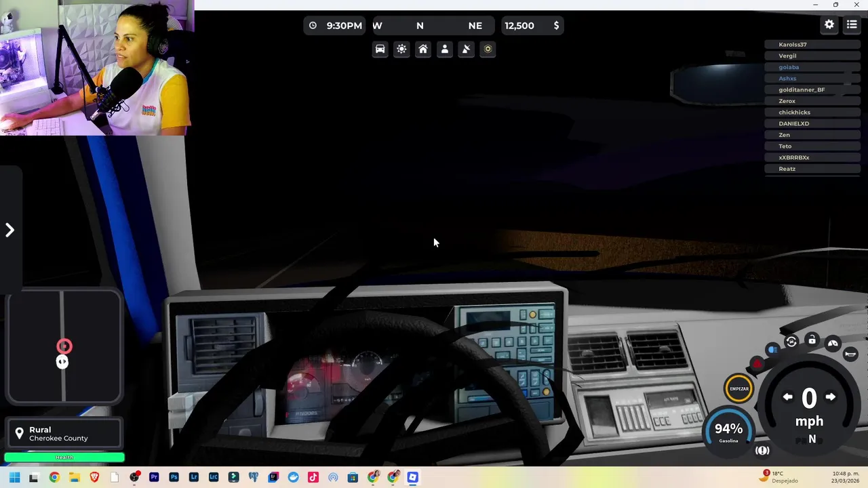The height and width of the screenshot is (488, 868).
Task: Select player Ashxs in the list
Action: 812,79
